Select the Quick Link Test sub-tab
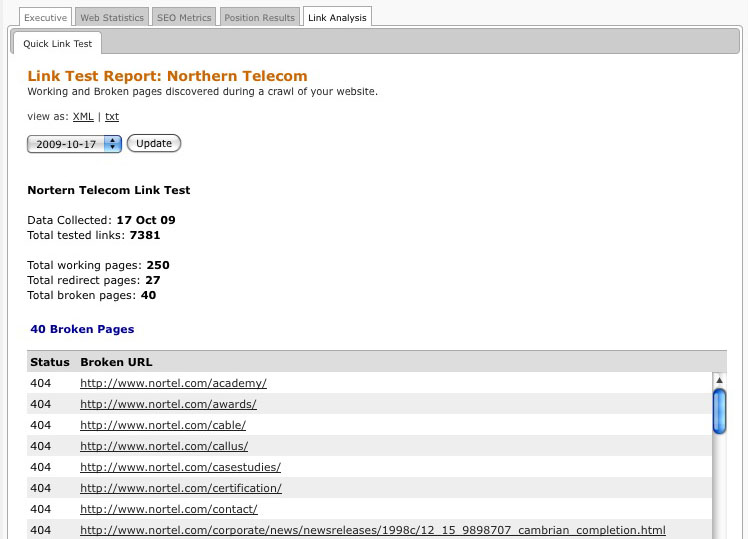The image size is (749, 539). (x=57, y=43)
